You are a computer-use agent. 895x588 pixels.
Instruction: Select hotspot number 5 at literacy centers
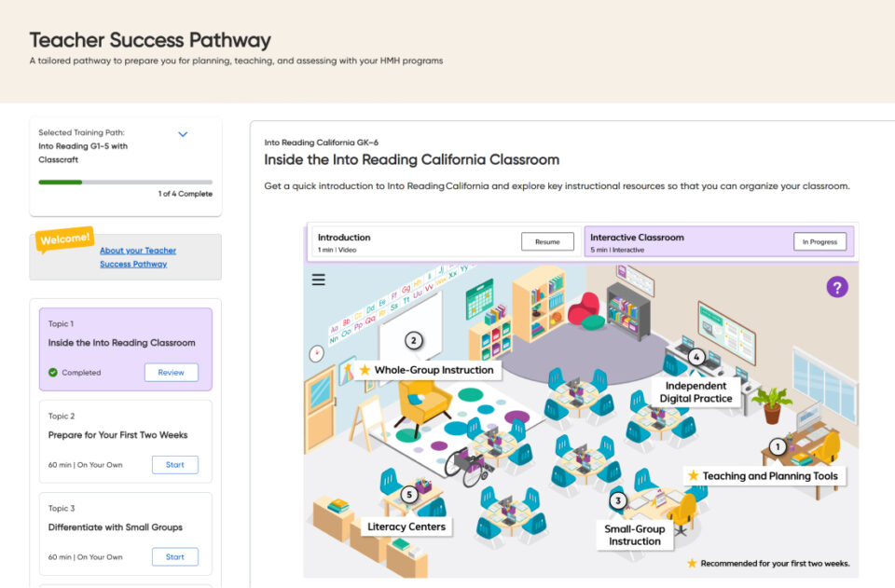(x=408, y=495)
